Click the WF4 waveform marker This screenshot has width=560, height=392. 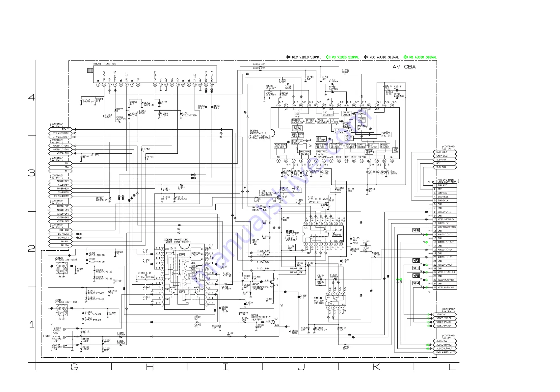(416, 283)
